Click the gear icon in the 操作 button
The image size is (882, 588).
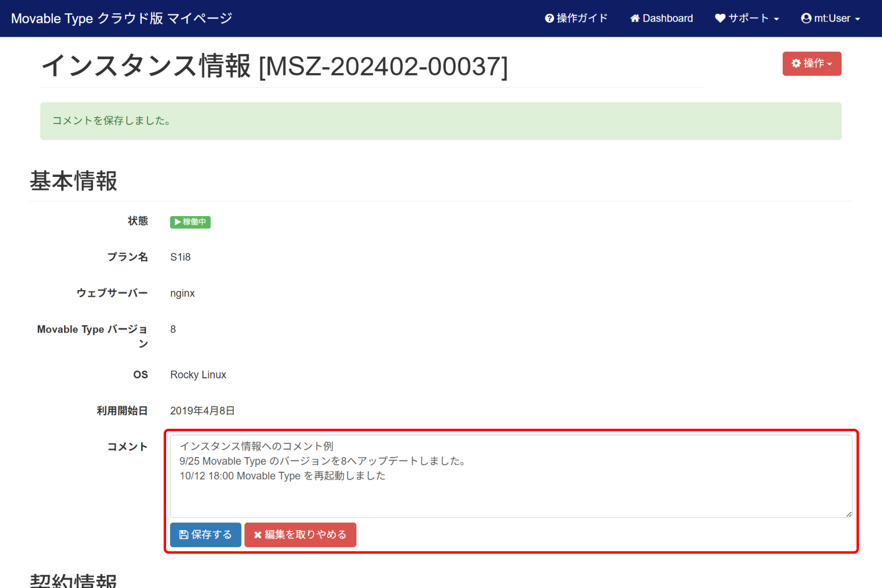coord(796,64)
